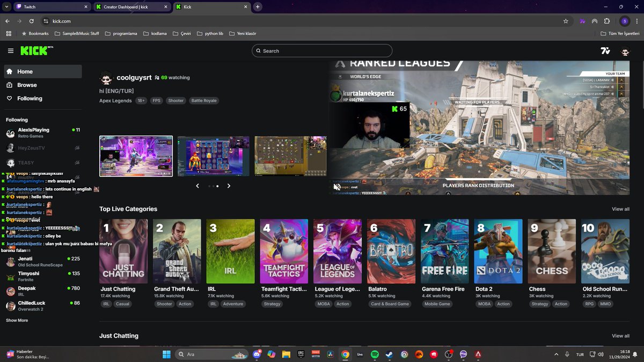Open Jenati followed channel

tap(43, 262)
